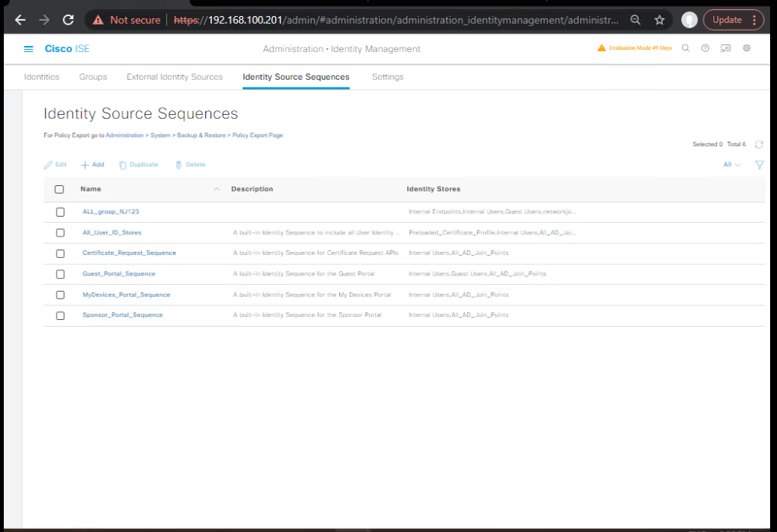Click the Guest Portal description text
Image resolution: width=777 pixels, height=532 pixels.
click(304, 273)
